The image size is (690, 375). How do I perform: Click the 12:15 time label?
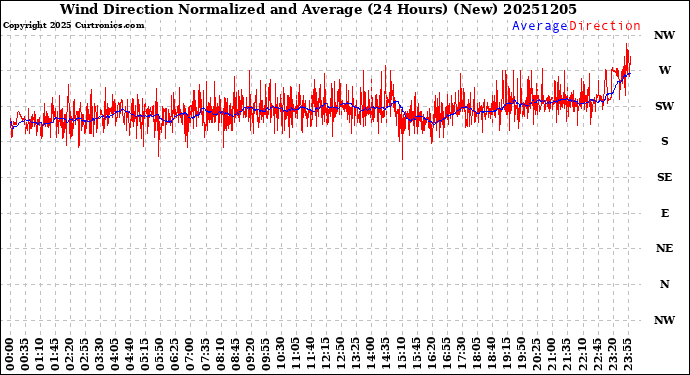[325, 354]
